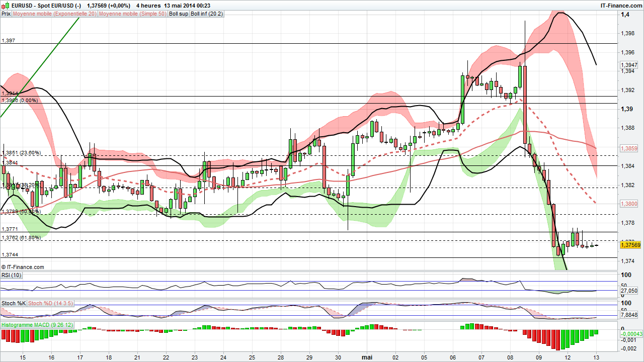Select the Stoch %K indicator label
Screen dimensions: 644x362
point(13,303)
